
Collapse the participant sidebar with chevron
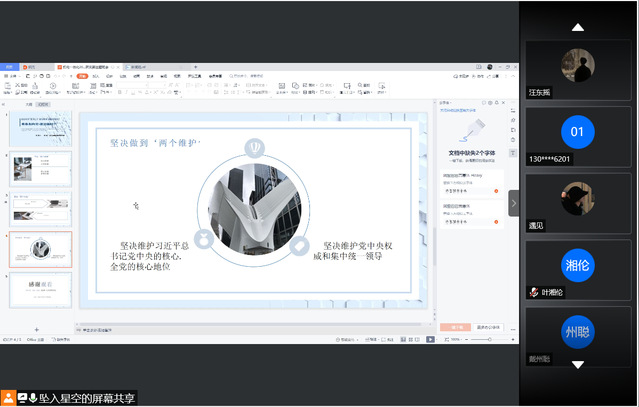tap(514, 203)
